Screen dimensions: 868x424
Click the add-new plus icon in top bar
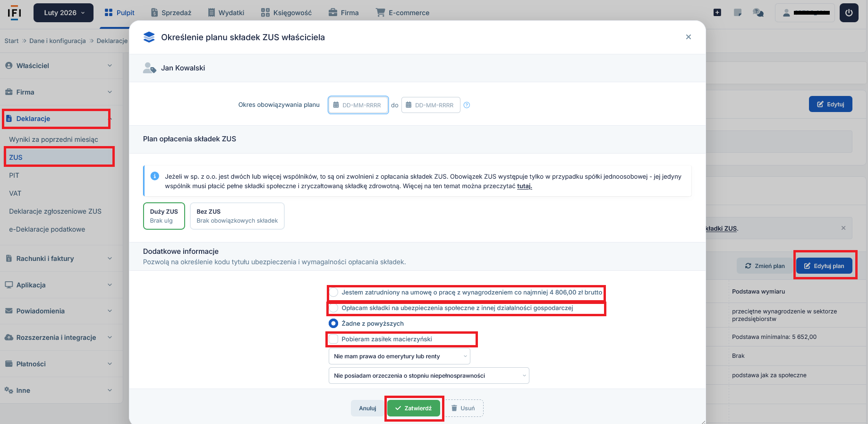[717, 13]
